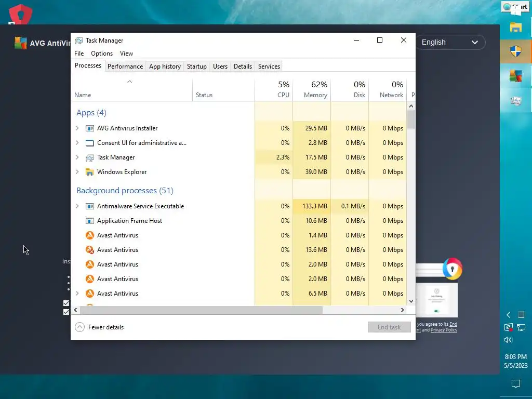
Task: Select the Task Manager row icon under Apps
Action: pos(89,157)
